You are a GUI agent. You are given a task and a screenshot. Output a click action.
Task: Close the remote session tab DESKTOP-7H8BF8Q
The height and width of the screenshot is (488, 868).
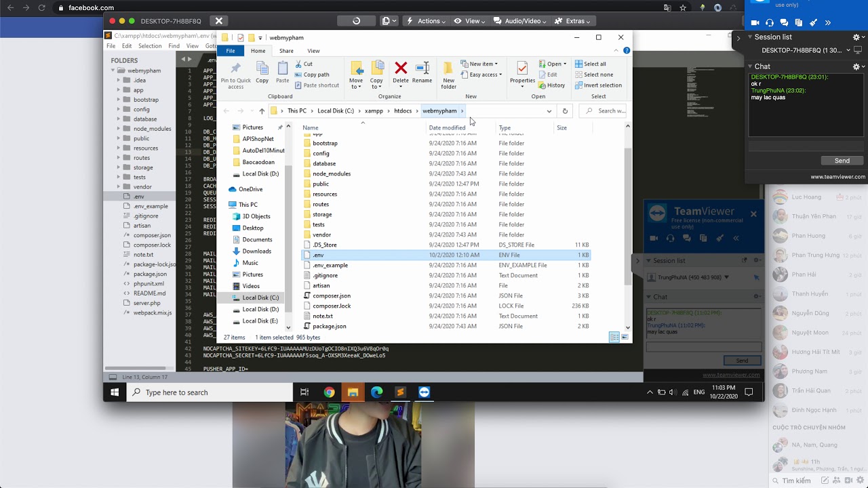coord(218,21)
